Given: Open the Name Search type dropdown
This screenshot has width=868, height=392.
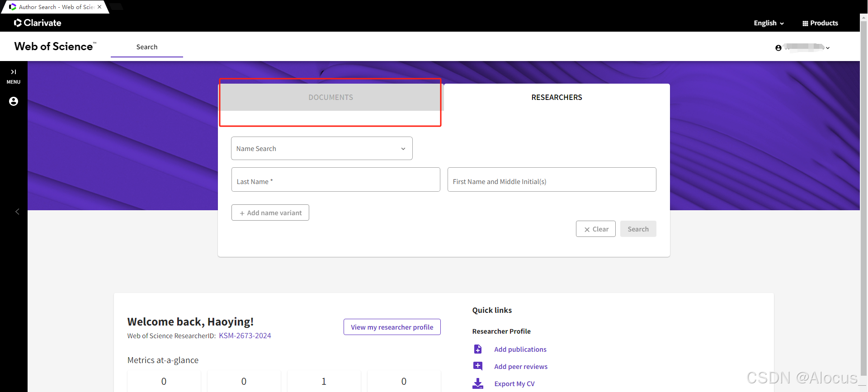Looking at the screenshot, I should point(322,148).
